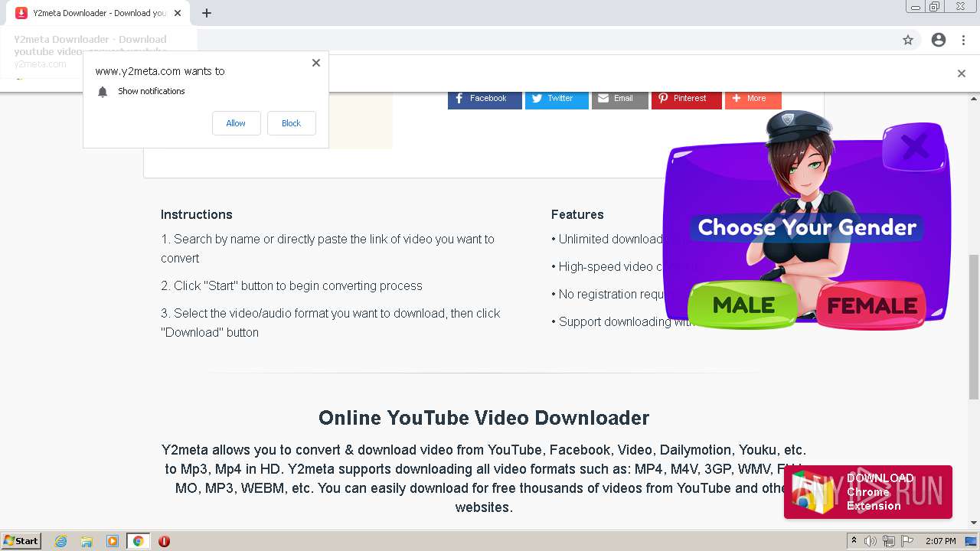This screenshot has width=980, height=551.
Task: Share via Email button
Action: [x=619, y=99]
